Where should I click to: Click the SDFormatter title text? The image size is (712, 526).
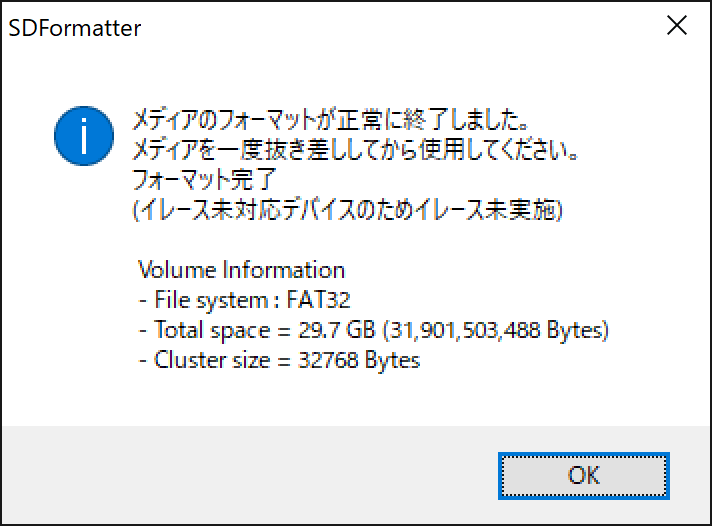point(75,28)
